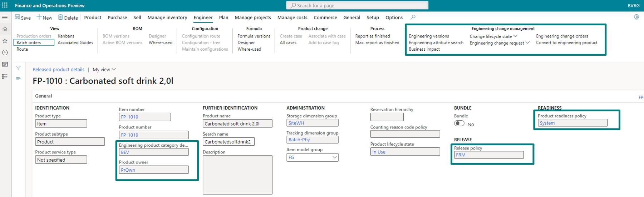Open Formula Designer

click(246, 42)
